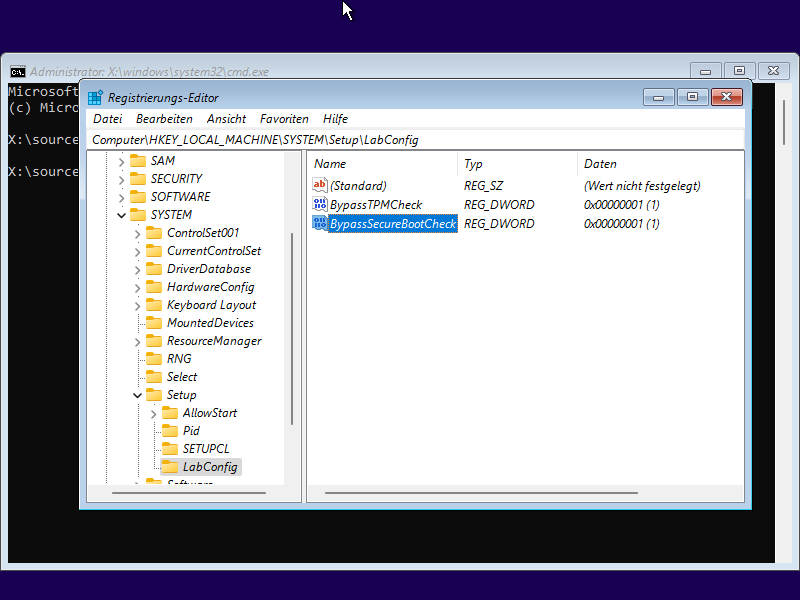Click the Registry Editor title bar icon
800x600 pixels.
[95, 98]
